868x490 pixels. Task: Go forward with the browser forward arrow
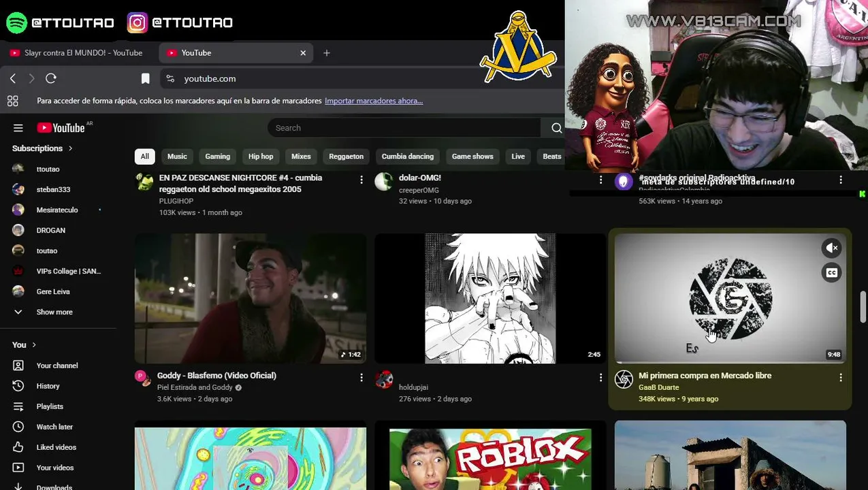click(31, 79)
